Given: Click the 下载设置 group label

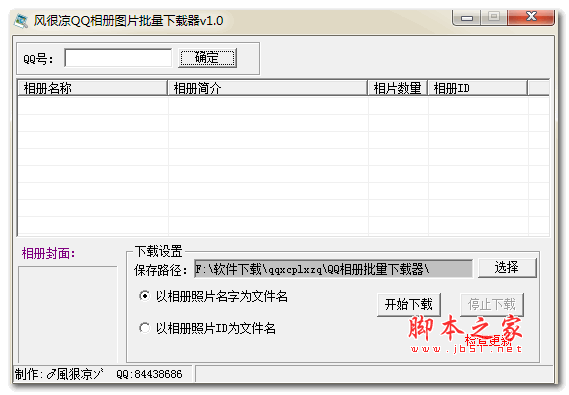Looking at the screenshot, I should click(159, 251).
